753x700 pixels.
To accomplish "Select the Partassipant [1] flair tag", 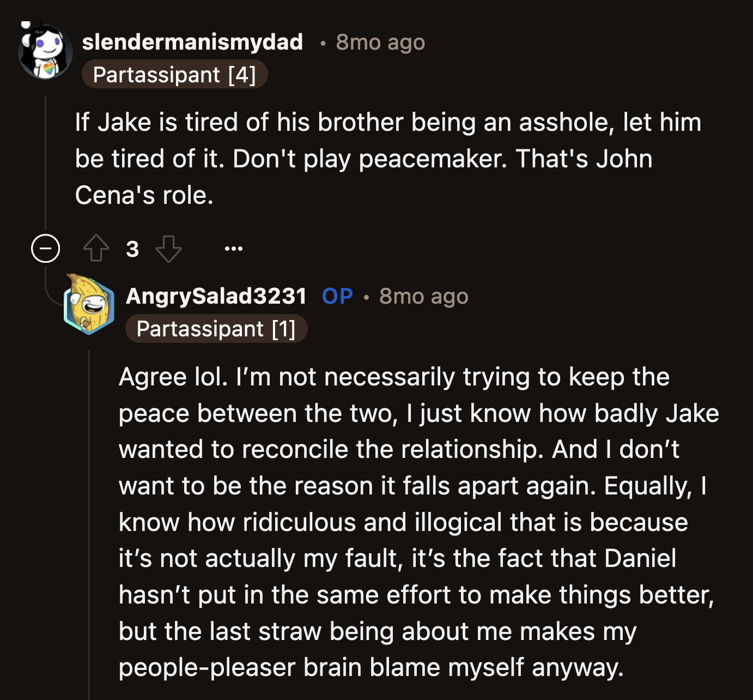I will [216, 328].
